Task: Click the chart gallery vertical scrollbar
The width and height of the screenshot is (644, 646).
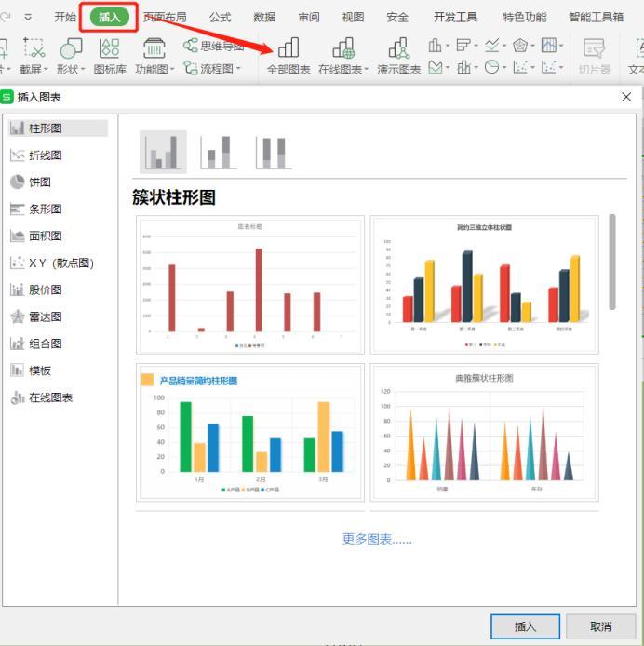Action: [x=612, y=262]
